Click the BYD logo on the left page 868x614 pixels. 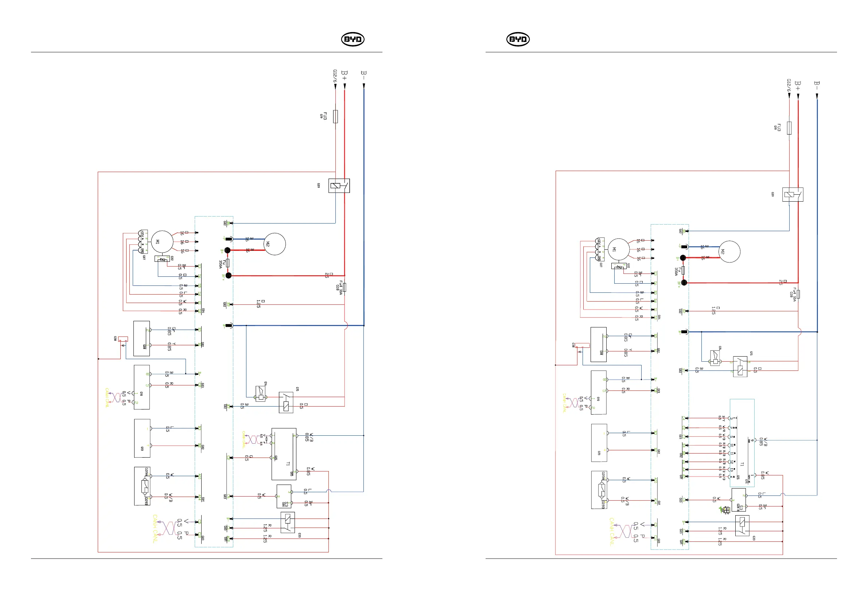tap(353, 39)
